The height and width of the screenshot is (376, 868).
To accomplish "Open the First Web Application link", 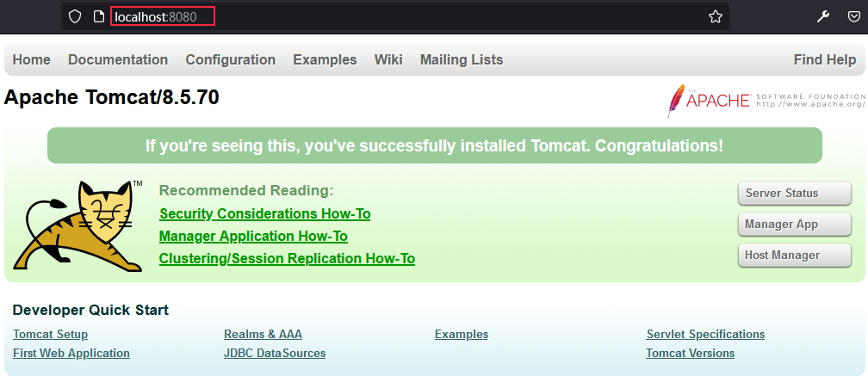I will (71, 353).
